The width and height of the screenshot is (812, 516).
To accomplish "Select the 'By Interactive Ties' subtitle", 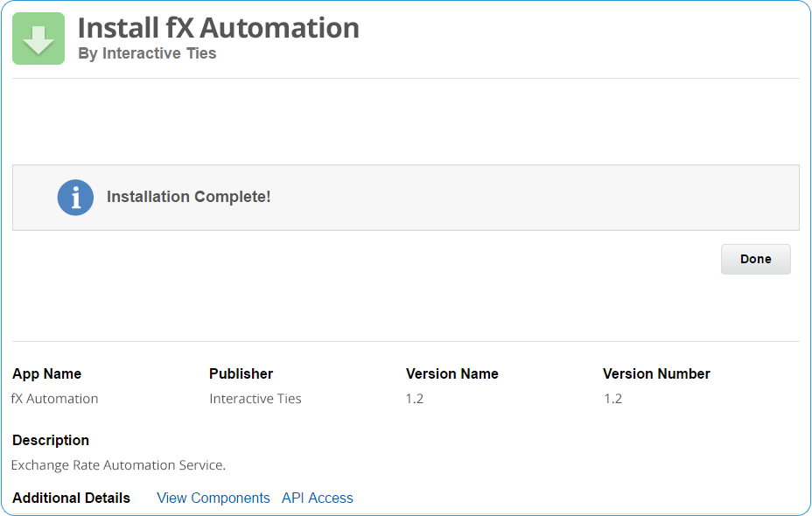I will click(x=147, y=53).
